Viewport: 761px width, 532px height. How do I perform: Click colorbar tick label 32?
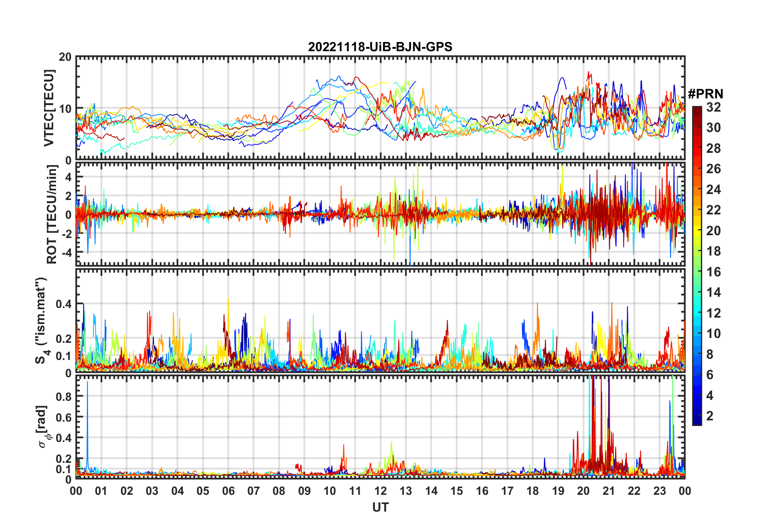pos(713,107)
